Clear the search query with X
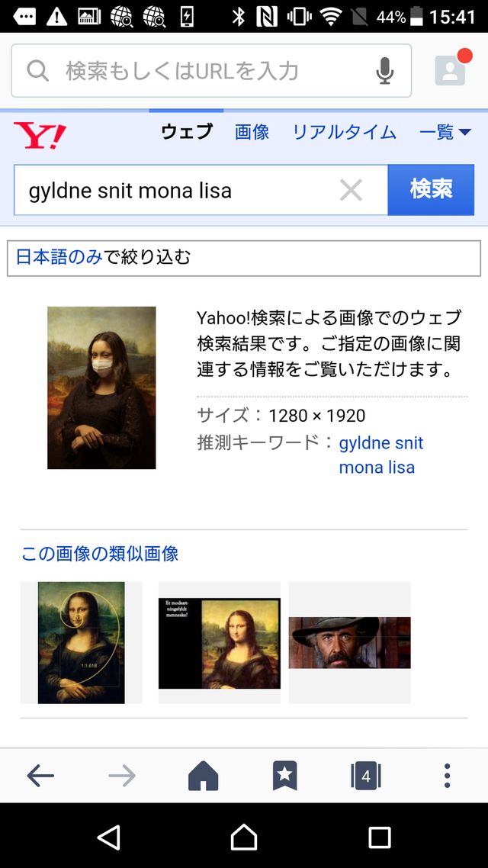The height and width of the screenshot is (868, 488). [x=351, y=190]
